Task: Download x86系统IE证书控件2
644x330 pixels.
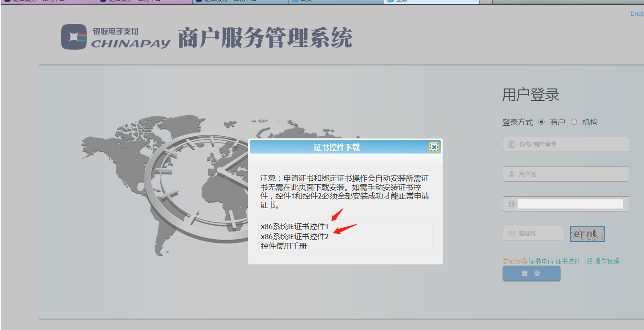Action: click(x=295, y=236)
